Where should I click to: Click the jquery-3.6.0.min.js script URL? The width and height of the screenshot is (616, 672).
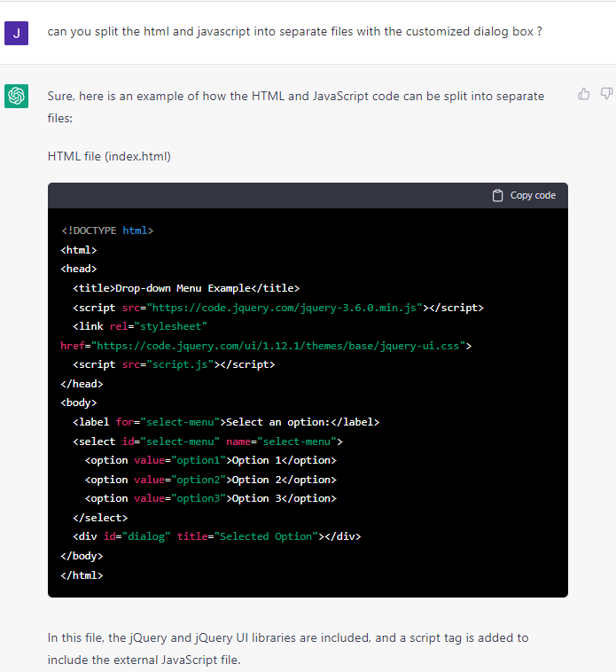click(x=285, y=308)
